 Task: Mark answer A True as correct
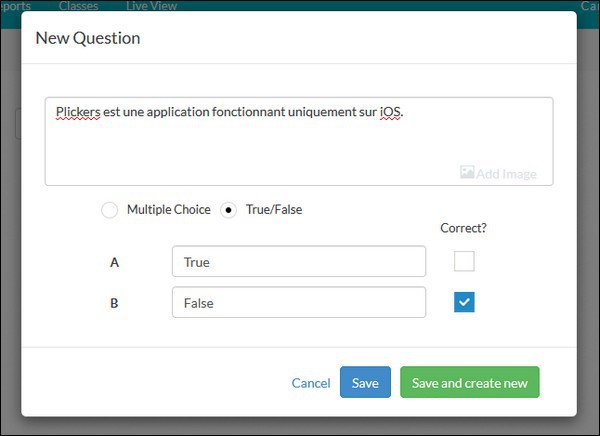pyautogui.click(x=464, y=262)
